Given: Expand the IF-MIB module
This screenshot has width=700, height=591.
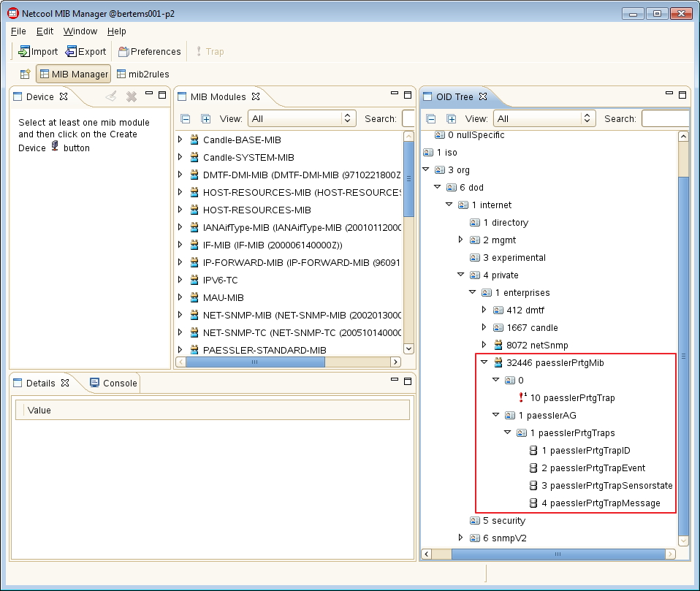Looking at the screenshot, I should [180, 245].
